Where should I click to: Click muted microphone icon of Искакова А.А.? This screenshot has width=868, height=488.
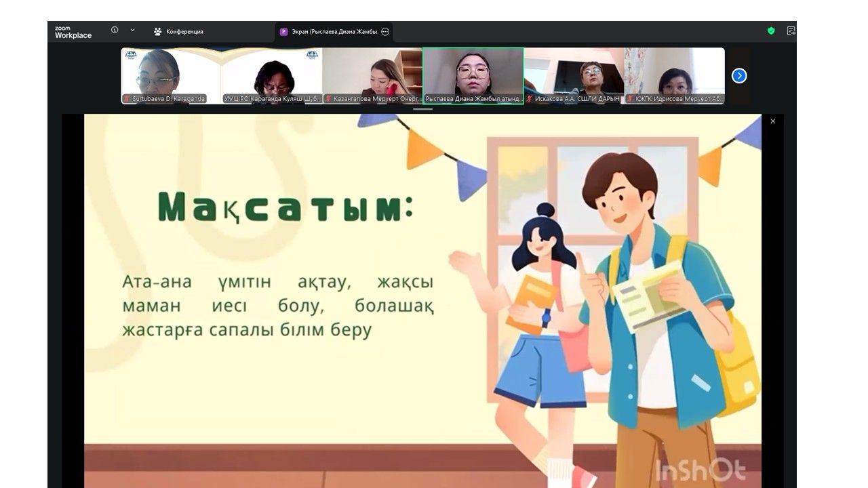coord(529,99)
